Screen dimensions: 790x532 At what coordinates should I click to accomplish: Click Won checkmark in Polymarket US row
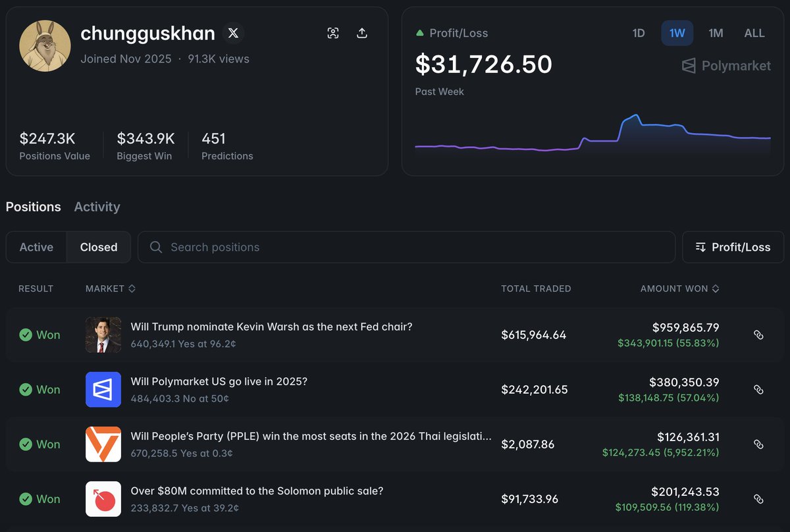pos(26,390)
